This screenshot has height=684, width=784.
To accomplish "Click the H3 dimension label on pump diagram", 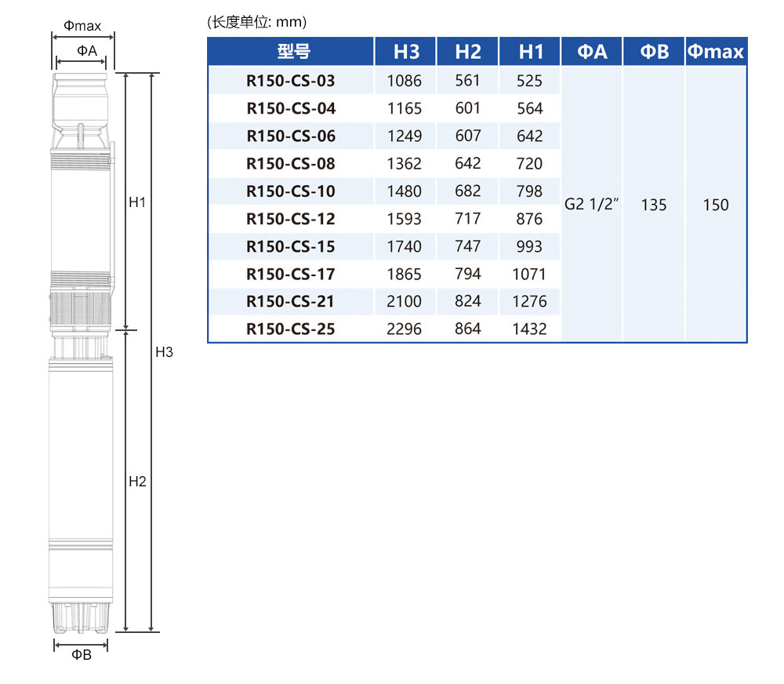I will 164,352.
